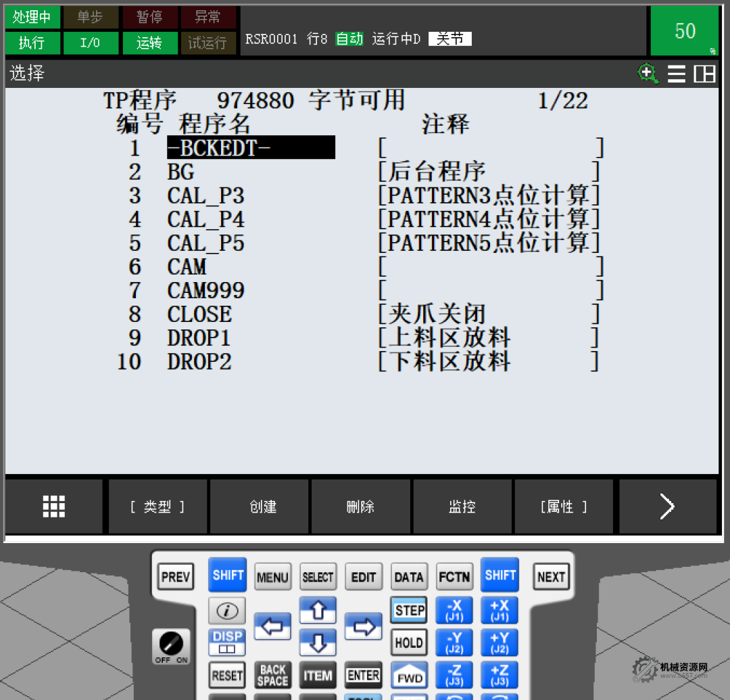This screenshot has width=730, height=700.
Task: Open the grid menu icon at bottom left
Action: click(54, 506)
